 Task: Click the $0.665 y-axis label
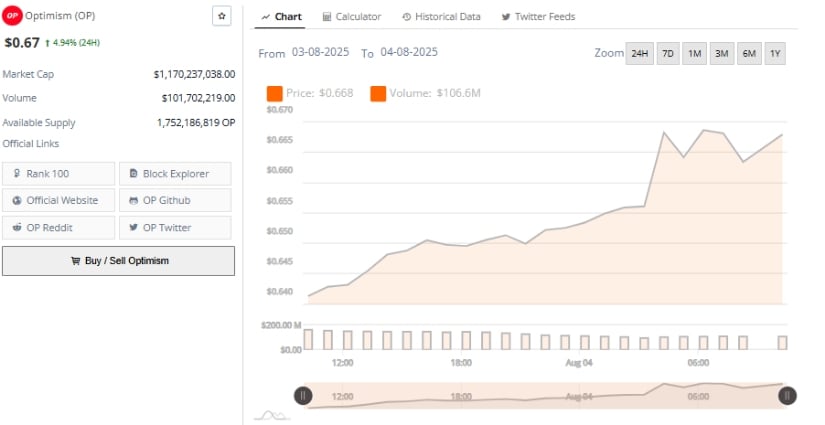tap(279, 140)
